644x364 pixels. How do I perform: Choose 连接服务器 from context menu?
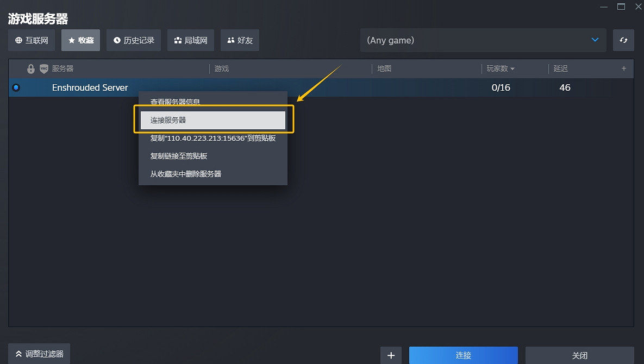point(212,120)
